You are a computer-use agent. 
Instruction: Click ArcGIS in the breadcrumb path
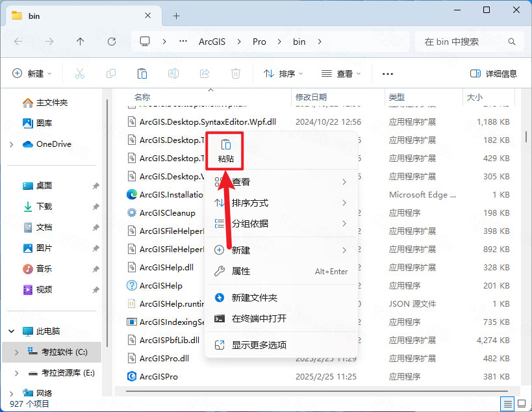[x=212, y=42]
